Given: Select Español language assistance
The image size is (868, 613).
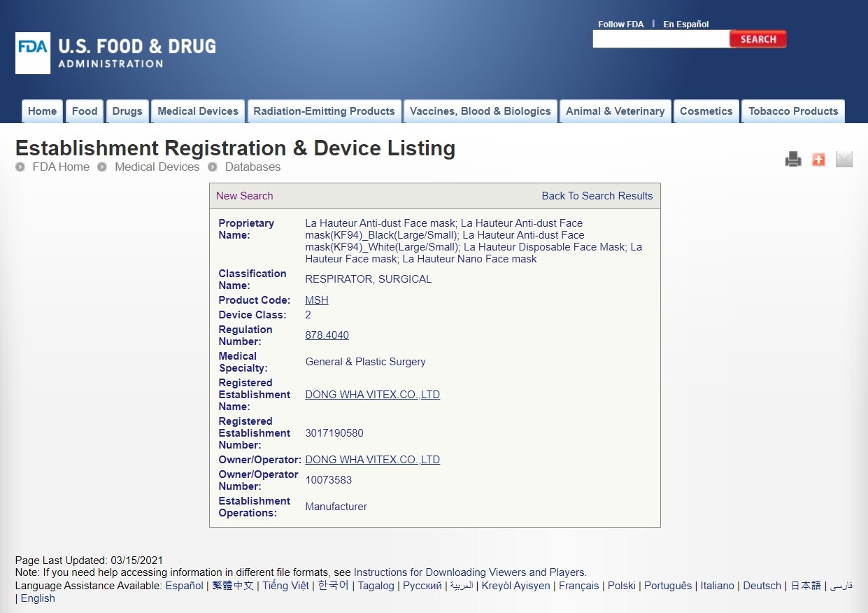Looking at the screenshot, I should pyautogui.click(x=184, y=586).
